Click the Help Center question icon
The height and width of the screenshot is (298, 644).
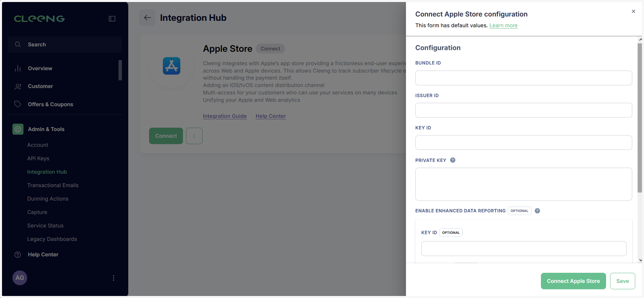point(18,255)
